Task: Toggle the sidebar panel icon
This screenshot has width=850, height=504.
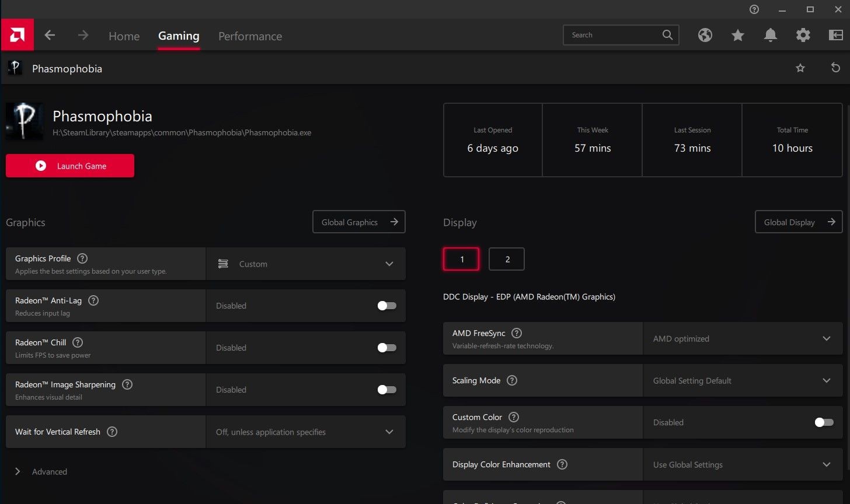Action: pyautogui.click(x=835, y=35)
